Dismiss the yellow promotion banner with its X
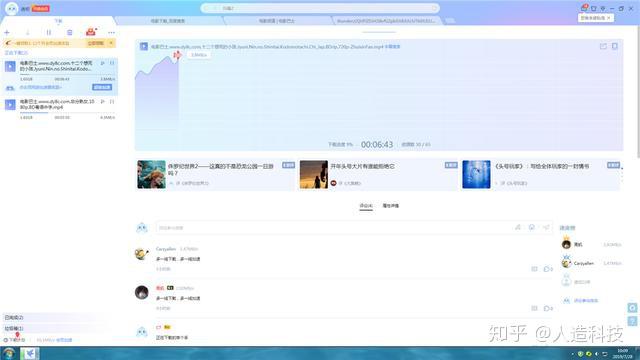This screenshot has height=360, width=640. [111, 43]
